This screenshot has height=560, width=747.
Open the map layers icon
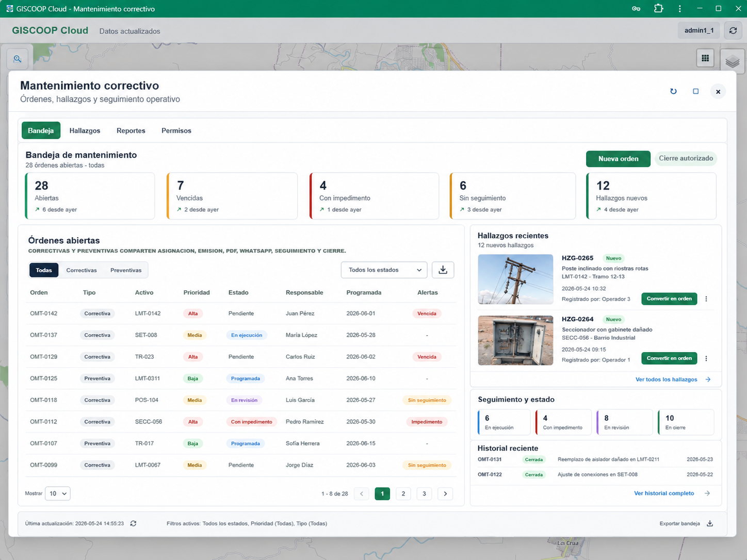coord(732,62)
